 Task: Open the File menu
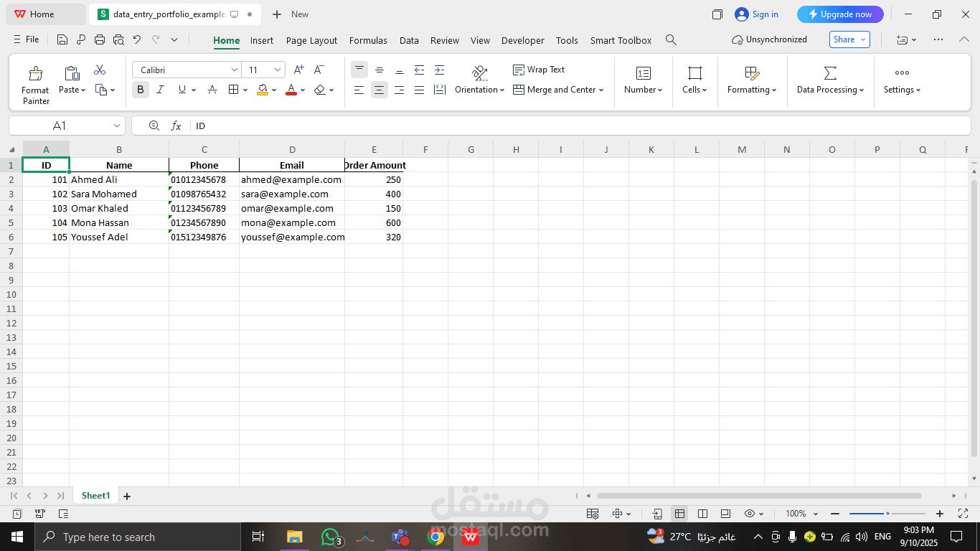point(26,39)
